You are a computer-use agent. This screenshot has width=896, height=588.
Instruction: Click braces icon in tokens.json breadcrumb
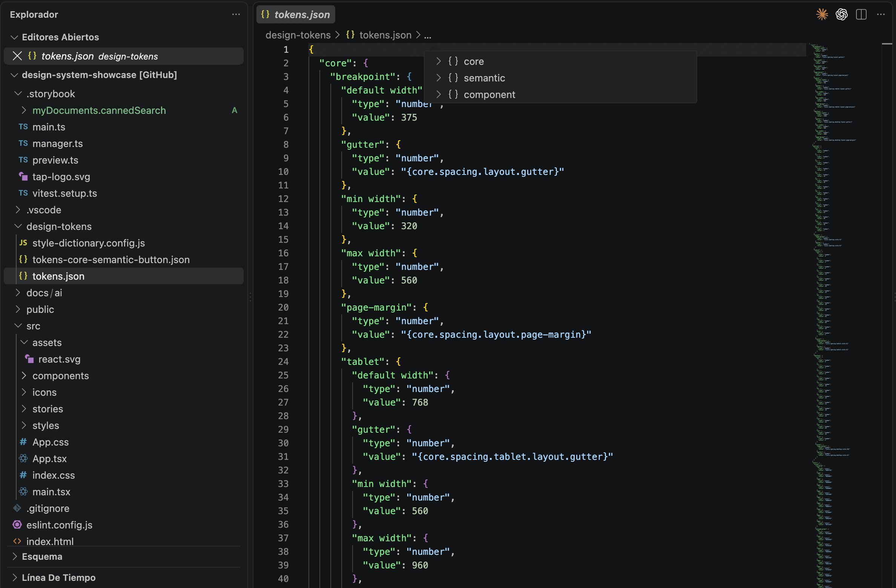(350, 35)
